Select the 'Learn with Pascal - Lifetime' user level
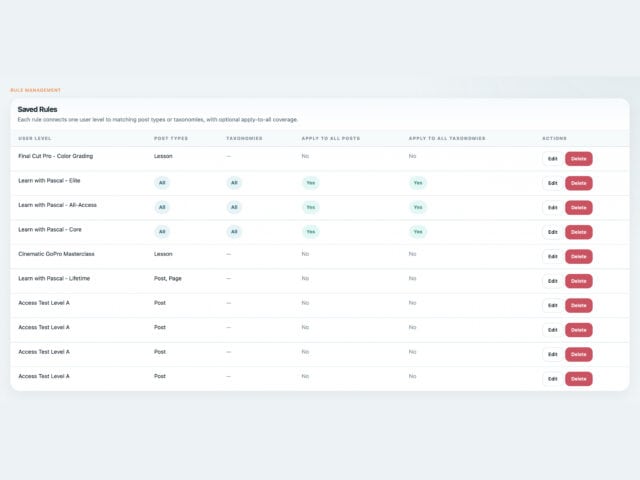The width and height of the screenshot is (640, 480). (54, 278)
